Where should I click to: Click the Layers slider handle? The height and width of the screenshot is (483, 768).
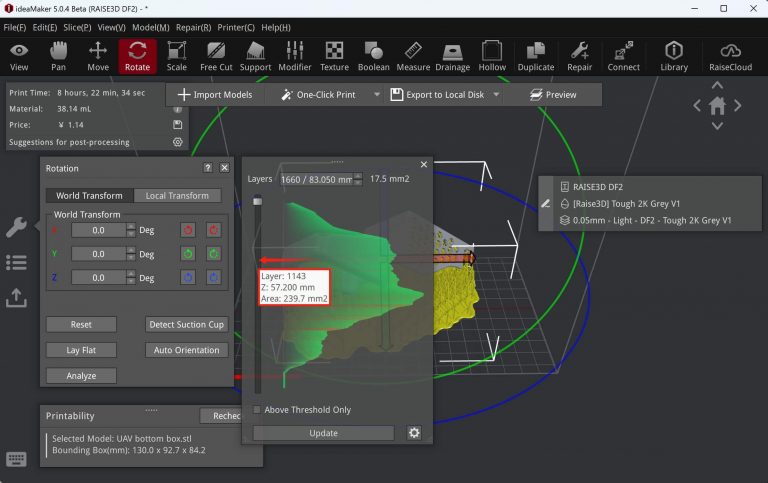(258, 200)
